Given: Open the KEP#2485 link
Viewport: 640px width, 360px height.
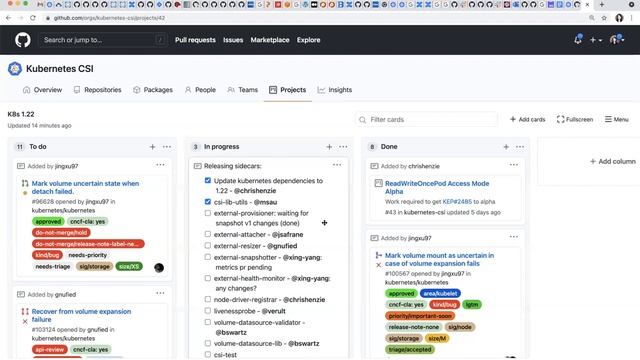Looking at the screenshot, I should pyautogui.click(x=457, y=202).
